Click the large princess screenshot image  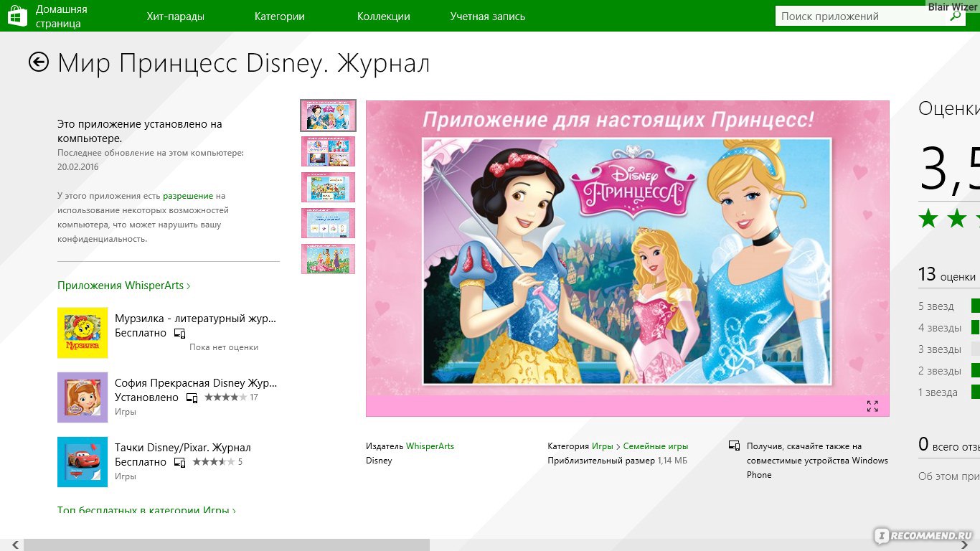tap(627, 258)
